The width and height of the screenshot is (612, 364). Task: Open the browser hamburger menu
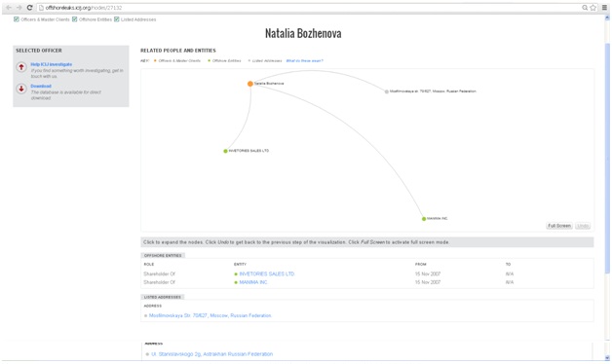[604, 8]
